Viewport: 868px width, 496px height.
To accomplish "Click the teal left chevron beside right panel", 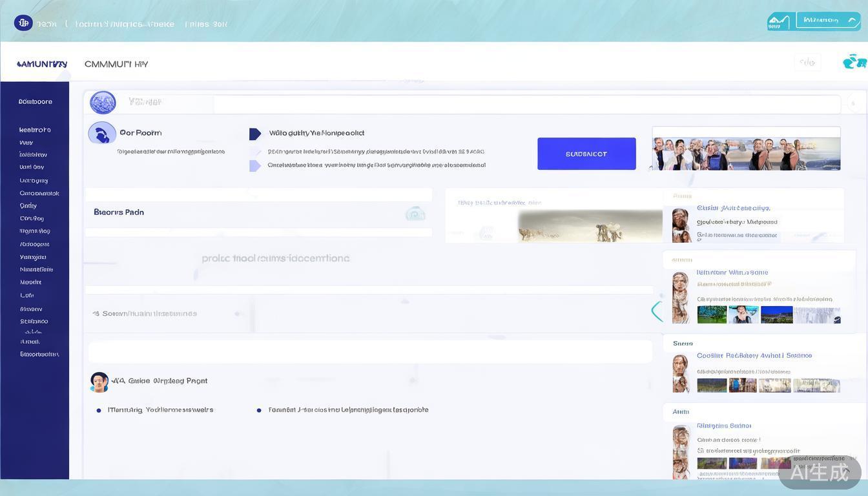I will (x=657, y=311).
